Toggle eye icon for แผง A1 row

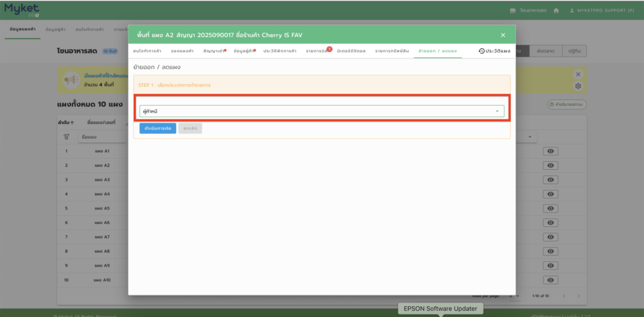pos(550,152)
